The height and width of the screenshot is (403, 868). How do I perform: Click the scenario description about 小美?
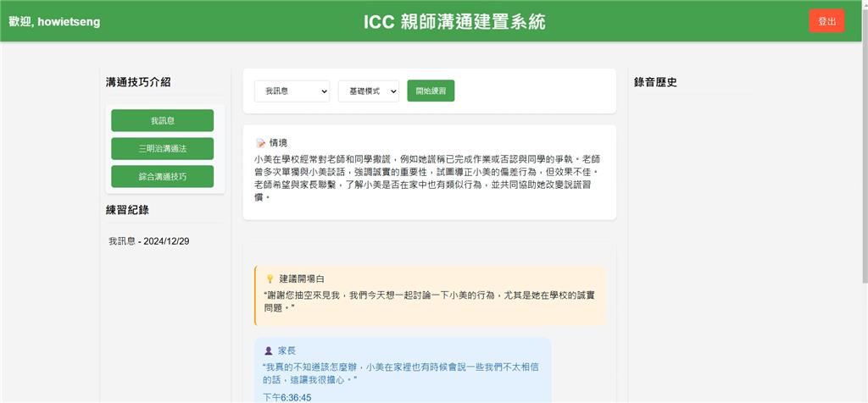point(426,178)
